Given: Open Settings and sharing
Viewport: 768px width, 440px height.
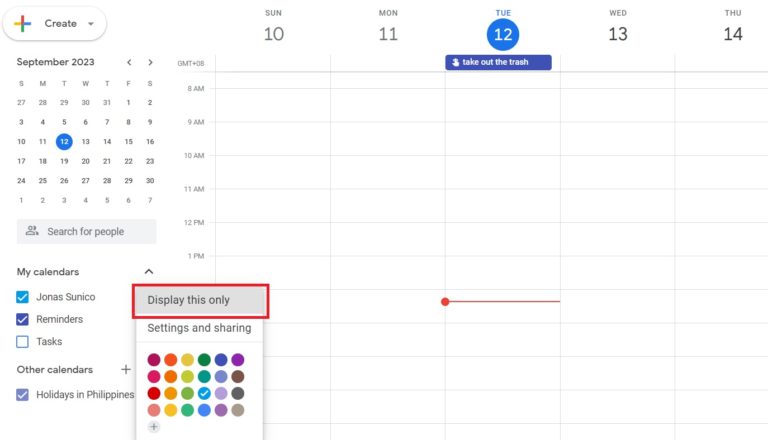Looking at the screenshot, I should click(199, 328).
